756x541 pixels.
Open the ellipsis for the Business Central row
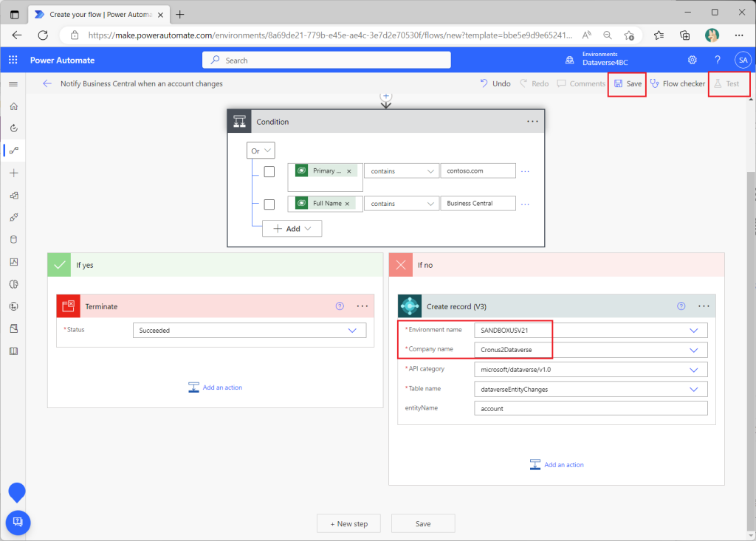[x=525, y=204]
